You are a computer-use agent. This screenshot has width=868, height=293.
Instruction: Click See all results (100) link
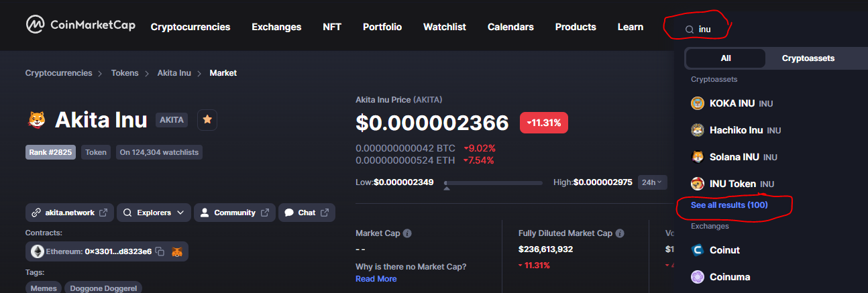click(729, 204)
